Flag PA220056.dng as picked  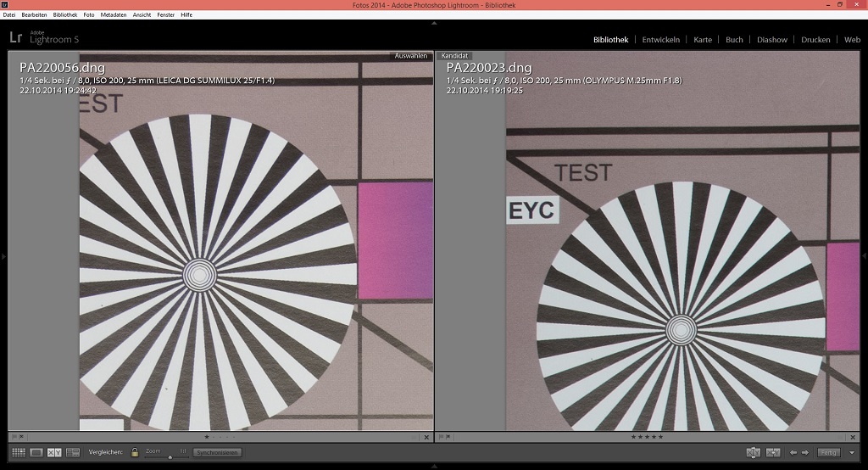point(14,437)
